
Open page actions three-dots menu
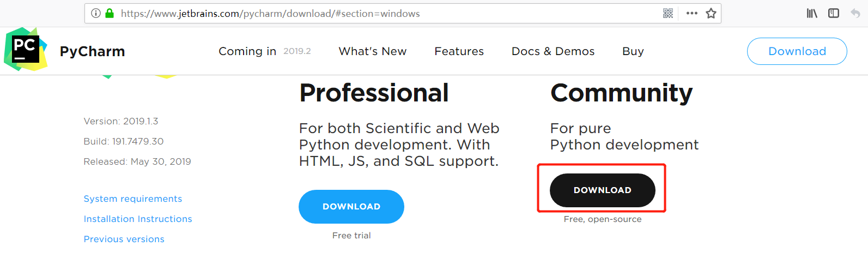click(x=692, y=13)
